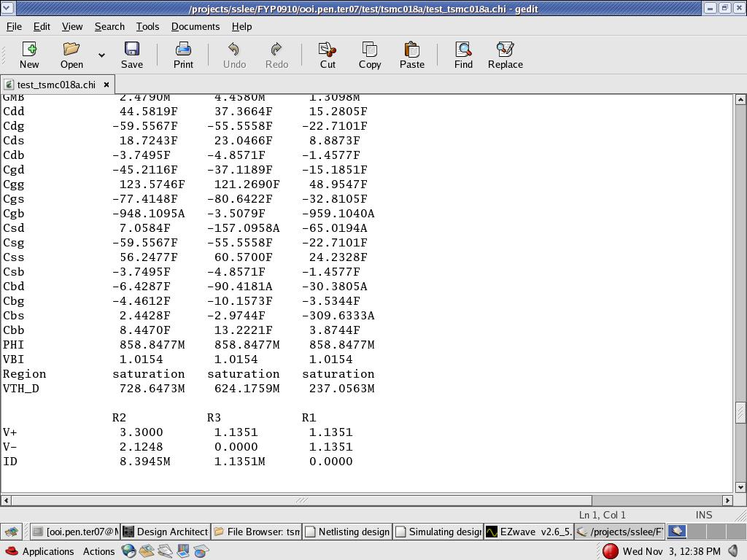Image resolution: width=747 pixels, height=560 pixels.
Task: Switch to Design Architect window
Action: [166, 532]
